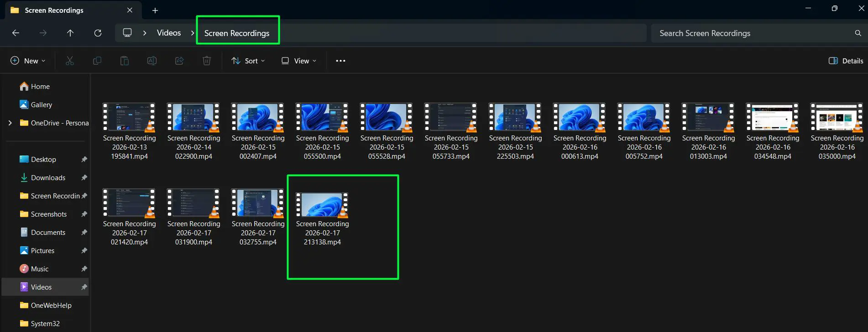Open the See more three-dots menu
Image resolution: width=868 pixels, height=332 pixels.
340,61
